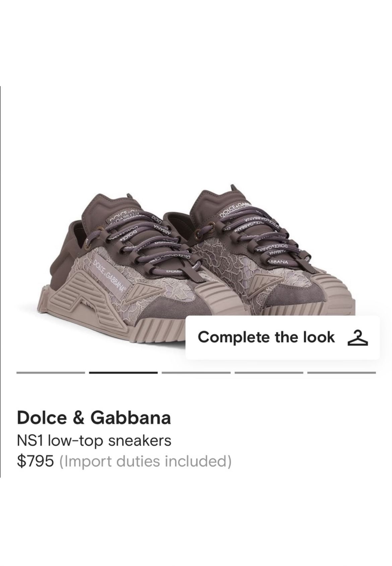Jump to the first product image indicator
This screenshot has height=566, width=392.
click(x=51, y=372)
